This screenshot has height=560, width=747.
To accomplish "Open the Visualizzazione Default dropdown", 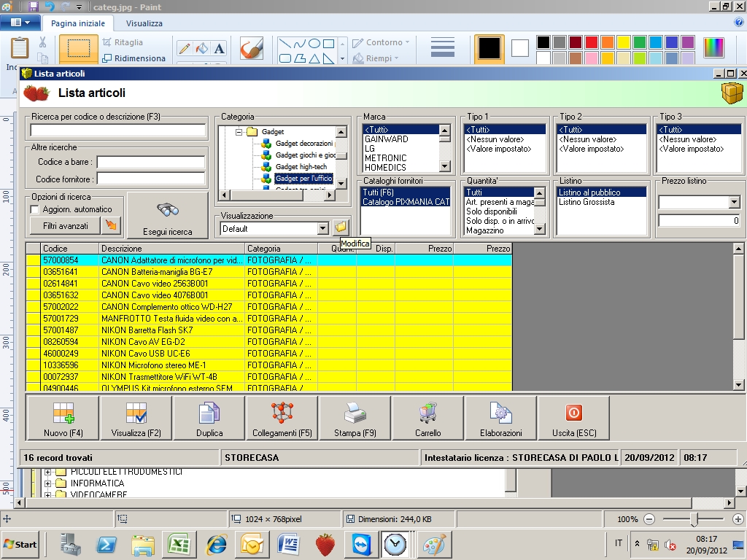I will pos(323,228).
